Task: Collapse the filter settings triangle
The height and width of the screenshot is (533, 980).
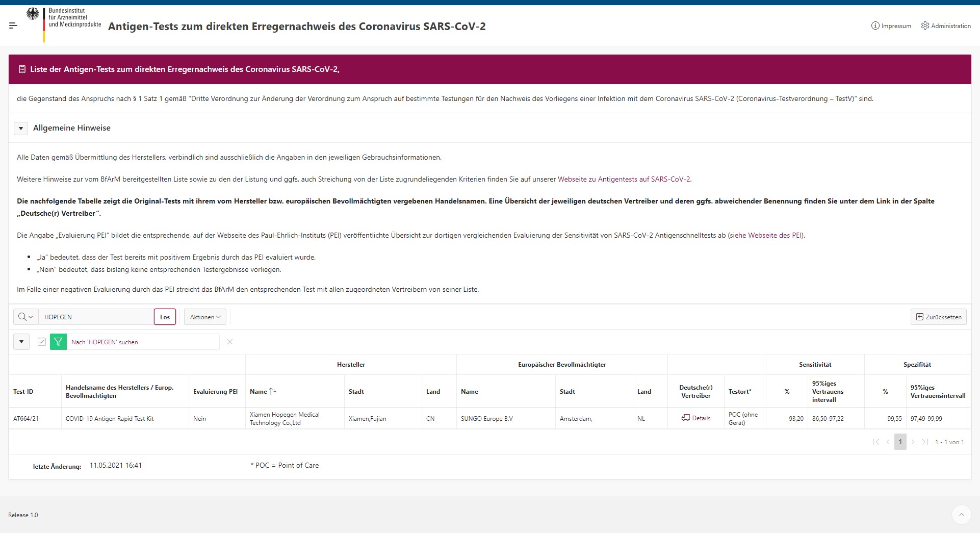Action: [x=21, y=342]
